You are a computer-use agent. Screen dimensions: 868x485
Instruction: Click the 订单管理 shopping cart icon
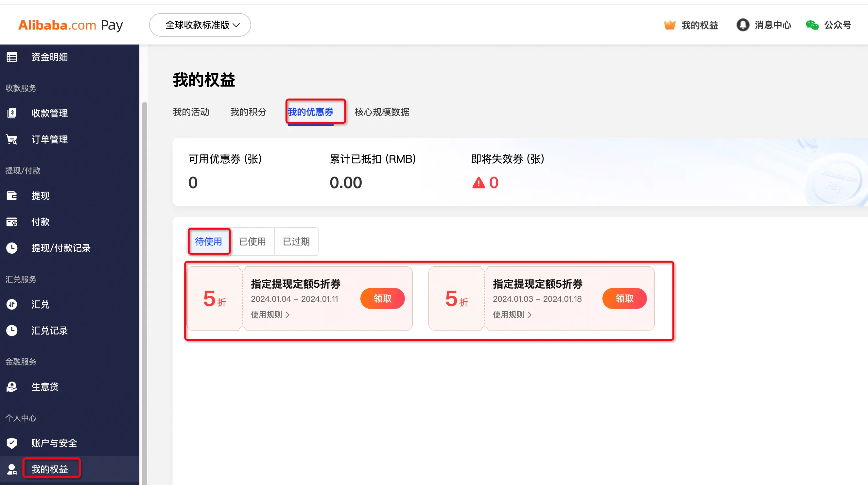12,139
